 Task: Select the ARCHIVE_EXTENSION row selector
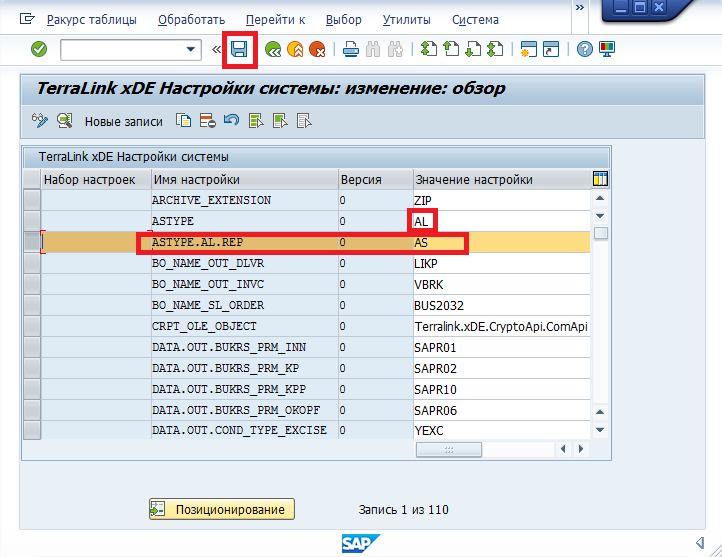tap(32, 200)
